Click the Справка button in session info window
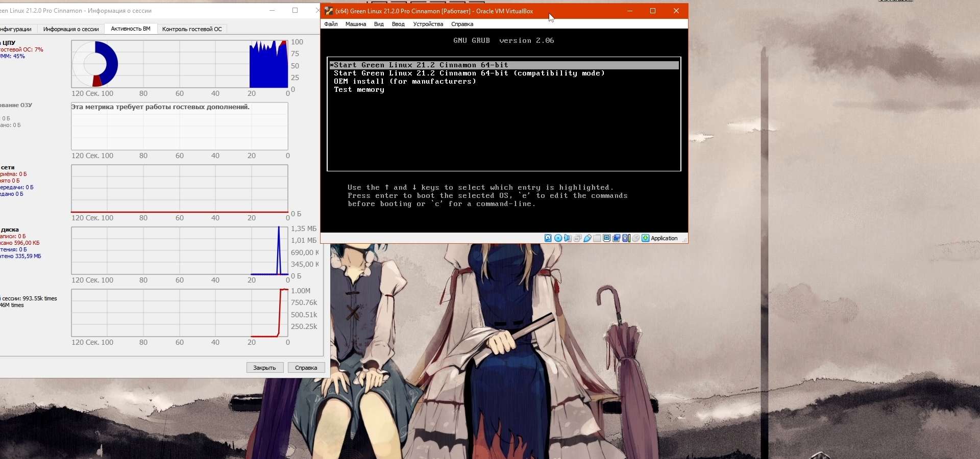 tap(306, 368)
